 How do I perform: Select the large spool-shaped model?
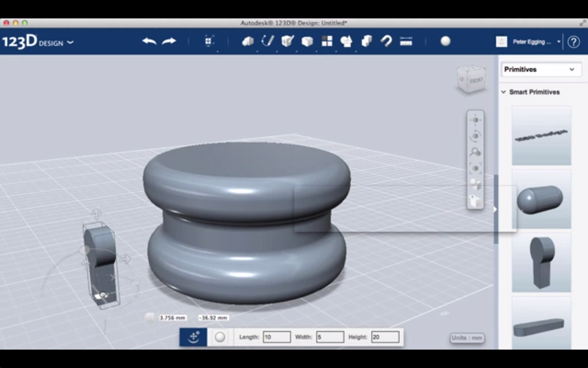pos(247,223)
